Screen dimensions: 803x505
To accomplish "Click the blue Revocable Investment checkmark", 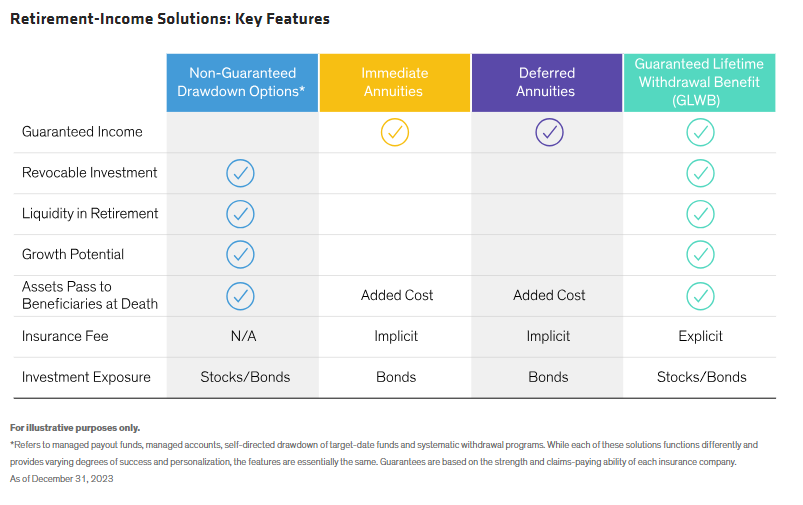I will (x=240, y=173).
